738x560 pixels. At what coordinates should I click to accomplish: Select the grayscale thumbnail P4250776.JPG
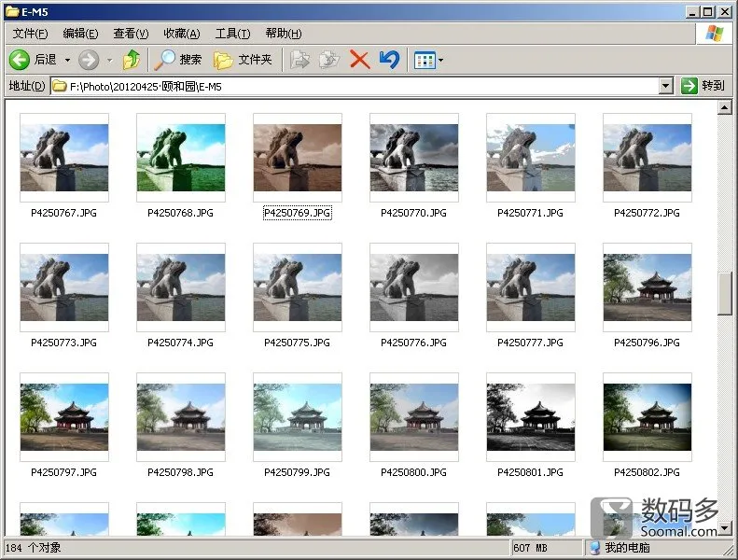tap(414, 287)
